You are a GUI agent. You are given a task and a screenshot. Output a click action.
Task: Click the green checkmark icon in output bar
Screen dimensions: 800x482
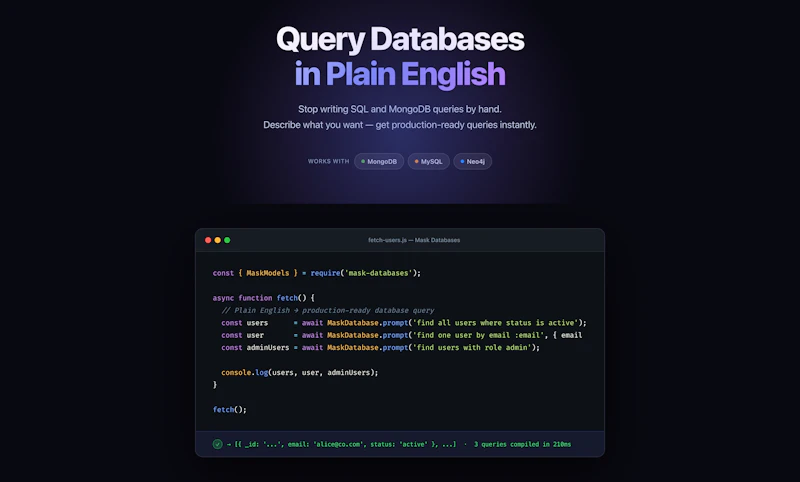tap(217, 444)
